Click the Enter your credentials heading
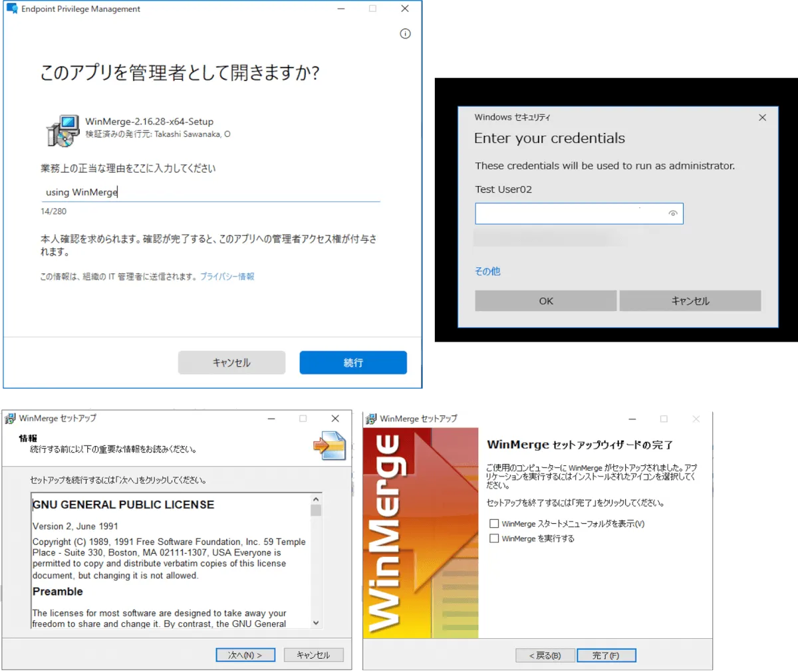Viewport: 798px width, 672px height. pos(549,138)
